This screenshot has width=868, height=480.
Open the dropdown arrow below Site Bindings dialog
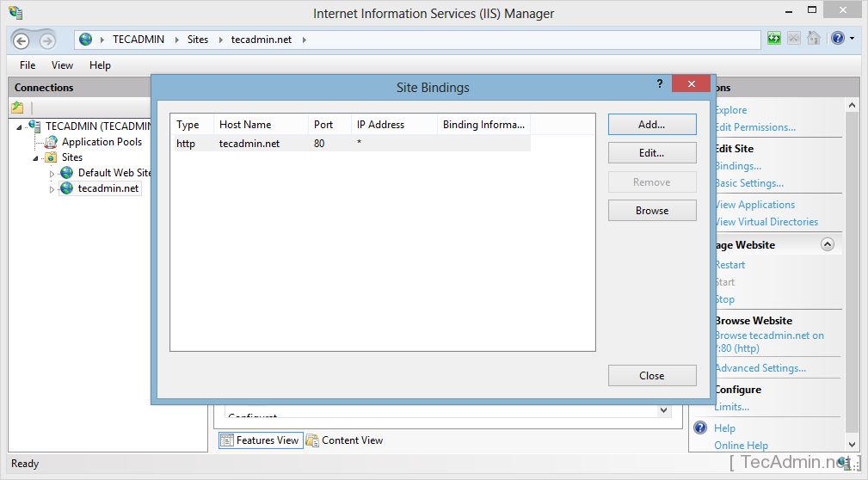click(663, 411)
